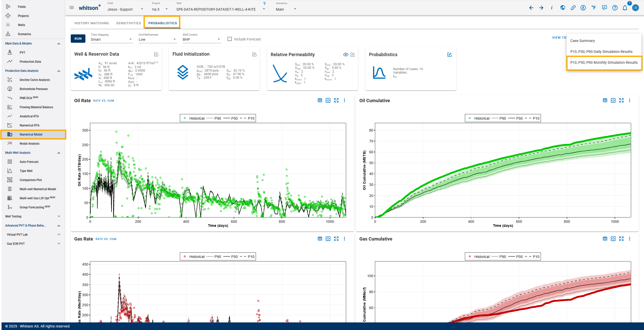Switch Oil Rate to RATE VS. CUM
The image size is (644, 330).
(104, 101)
